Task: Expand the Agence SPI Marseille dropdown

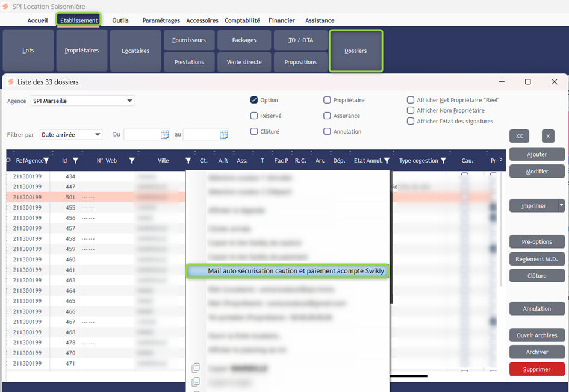Action: pos(129,101)
